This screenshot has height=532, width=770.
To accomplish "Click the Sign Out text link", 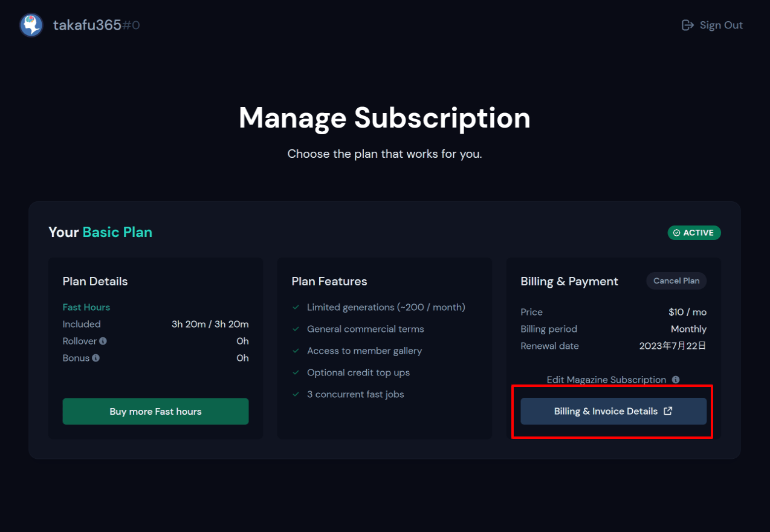I will click(721, 25).
